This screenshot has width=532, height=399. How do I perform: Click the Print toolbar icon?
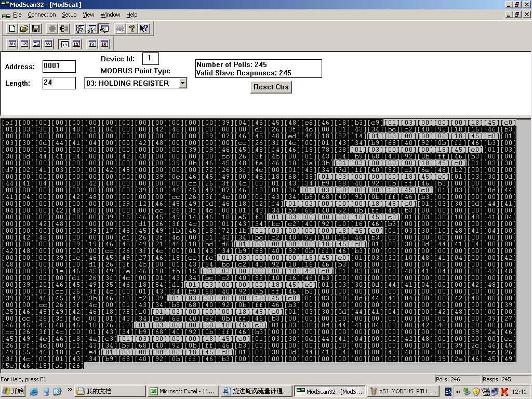[120, 29]
